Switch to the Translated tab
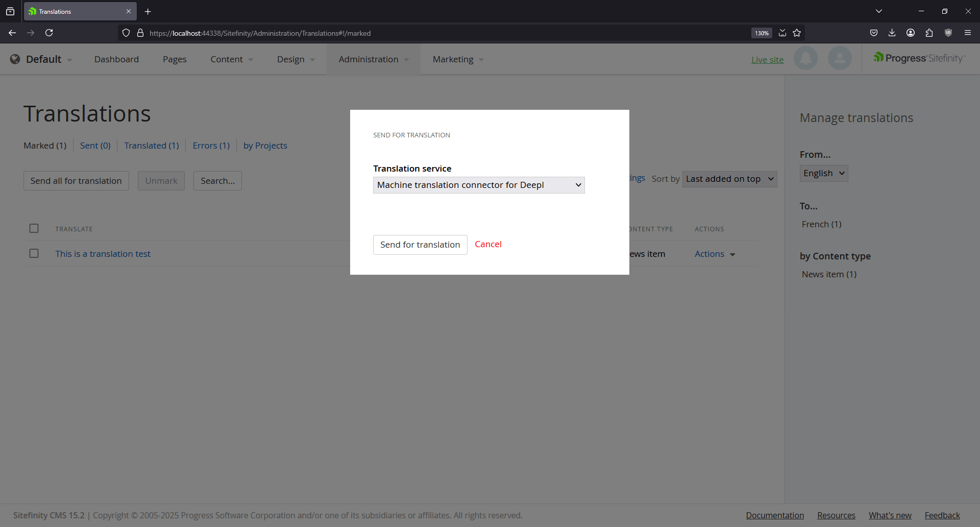Screen dimensions: 980x527 (151, 146)
